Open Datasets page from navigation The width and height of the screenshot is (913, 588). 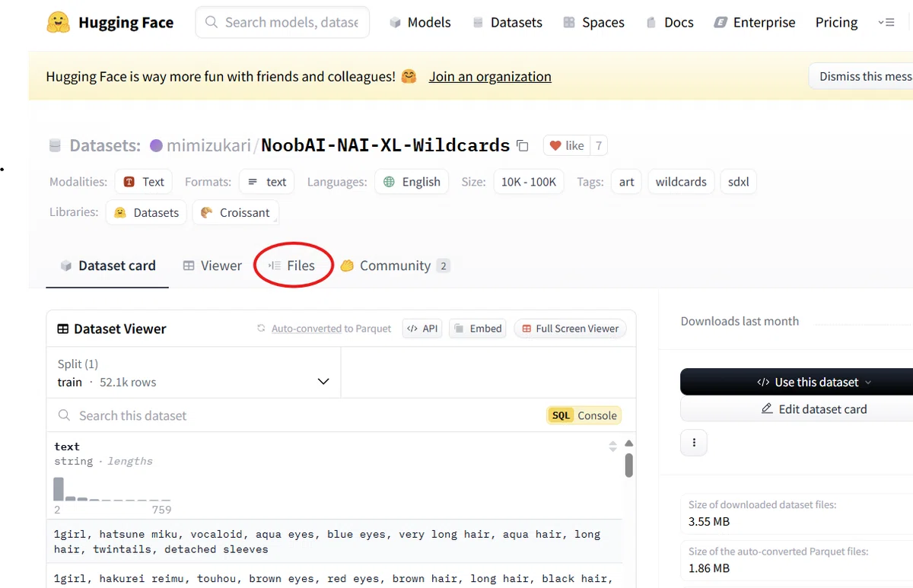pyautogui.click(x=507, y=23)
